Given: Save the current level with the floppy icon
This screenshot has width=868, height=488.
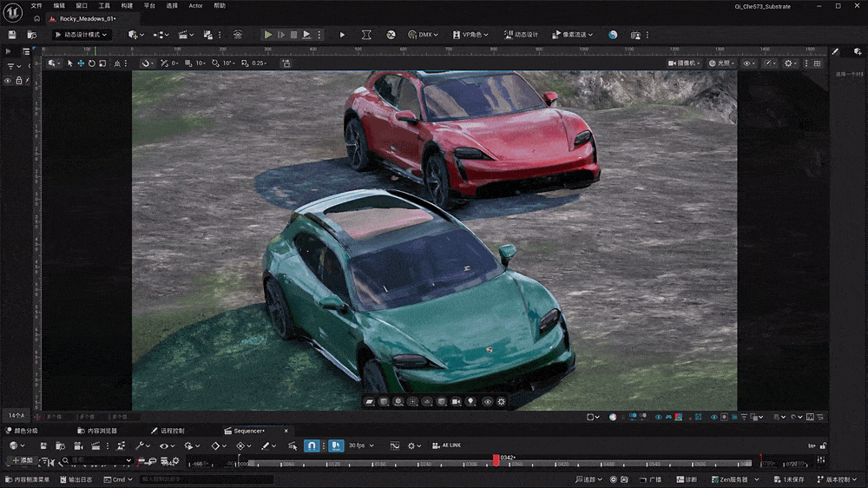Looking at the screenshot, I should pyautogui.click(x=11, y=35).
